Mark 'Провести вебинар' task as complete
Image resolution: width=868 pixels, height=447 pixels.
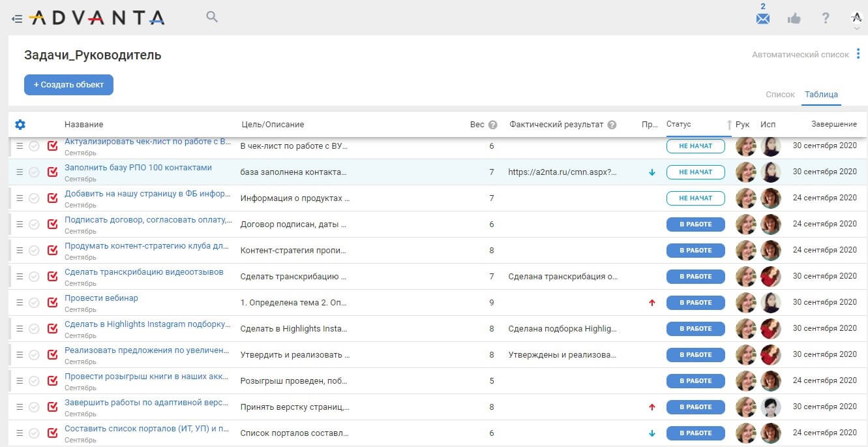point(35,303)
